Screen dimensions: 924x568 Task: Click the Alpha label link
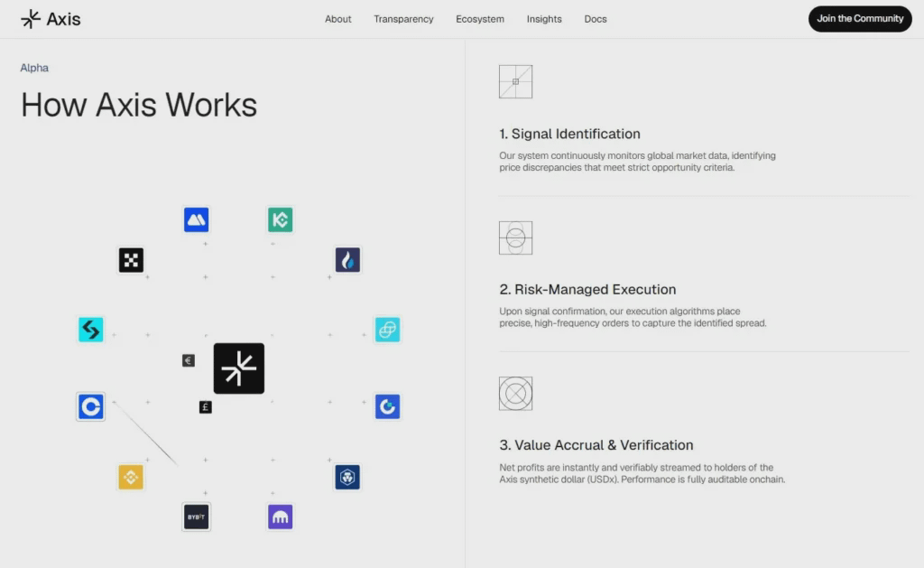34,68
